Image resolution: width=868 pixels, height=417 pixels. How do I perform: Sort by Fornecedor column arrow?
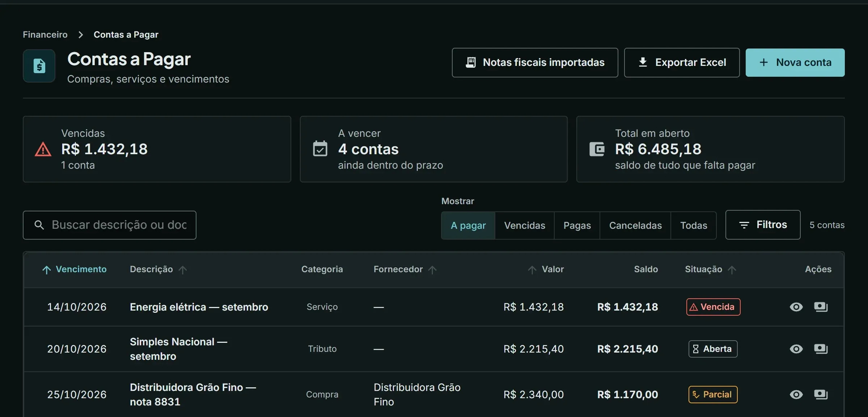point(432,270)
